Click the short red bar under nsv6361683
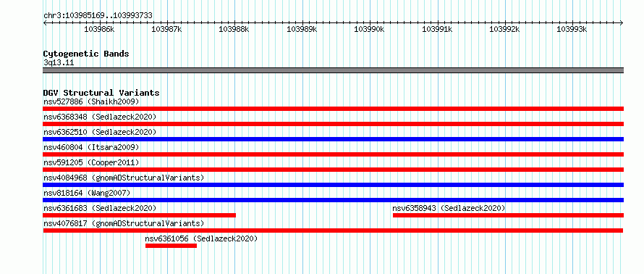 click(139, 215)
